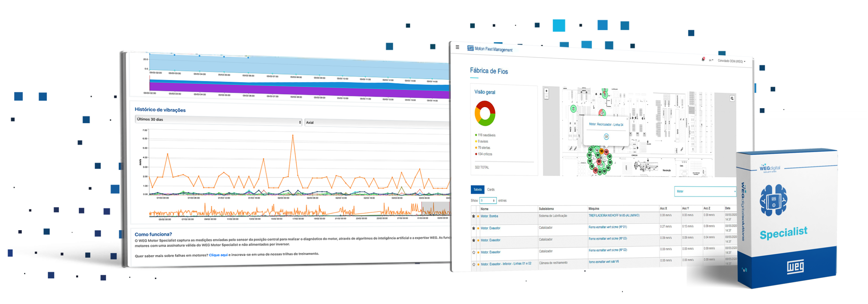Click the '0 avisos' legend entry
868x304 pixels.
482,142
